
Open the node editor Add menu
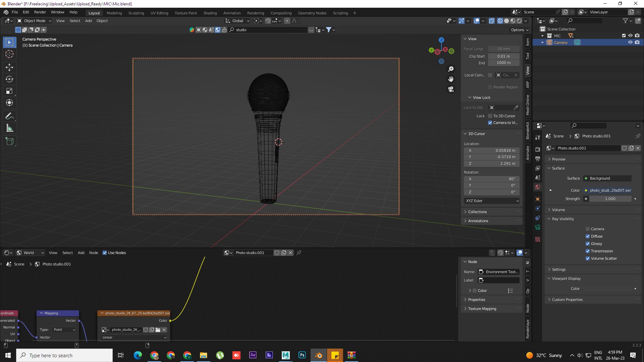(81, 253)
